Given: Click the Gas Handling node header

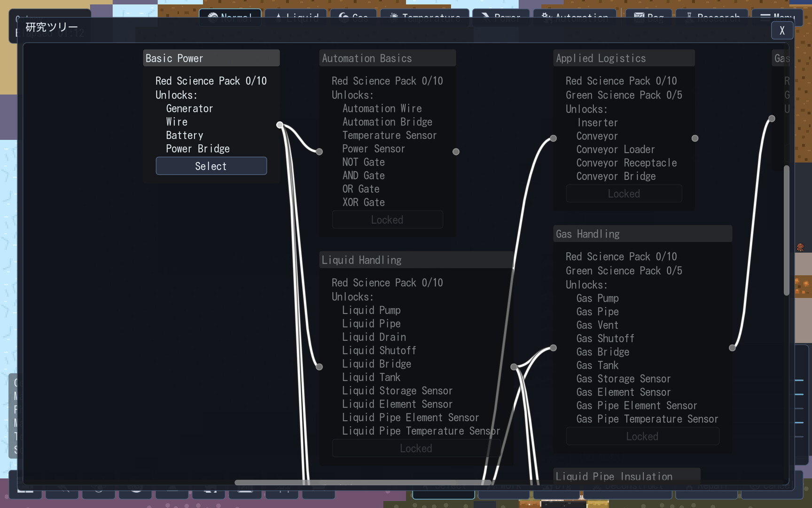Looking at the screenshot, I should pyautogui.click(x=642, y=234).
